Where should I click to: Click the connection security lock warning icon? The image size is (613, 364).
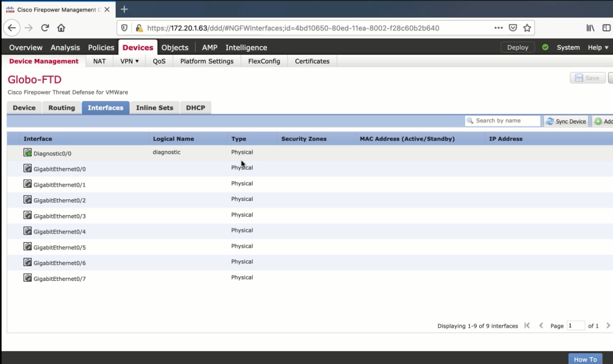(139, 28)
